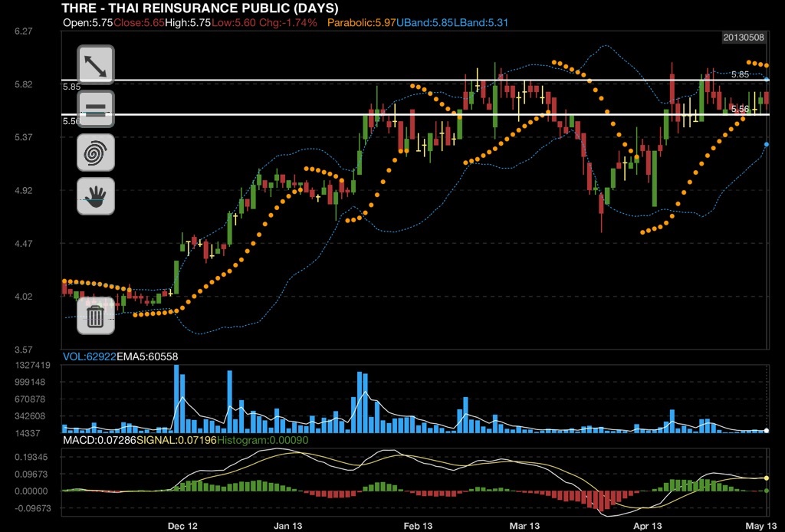
Task: Click the 4.02 price axis label
Action: [x=24, y=296]
